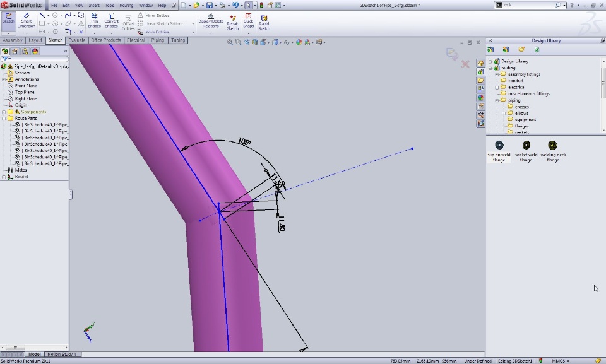This screenshot has width=606, height=364.
Task: Open the Quick Snaps dropdown arrow
Action: [x=249, y=33]
